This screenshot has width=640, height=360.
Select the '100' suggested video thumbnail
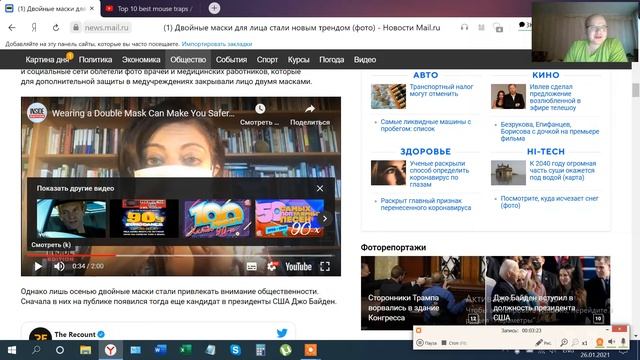[x=217, y=218]
